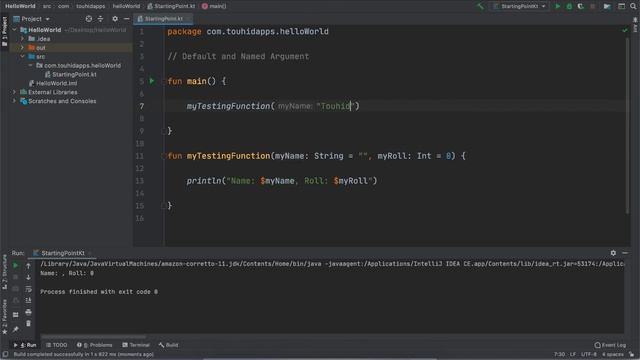Click StartingPoint.kt breadcrumb in navigation bar

[171, 6]
